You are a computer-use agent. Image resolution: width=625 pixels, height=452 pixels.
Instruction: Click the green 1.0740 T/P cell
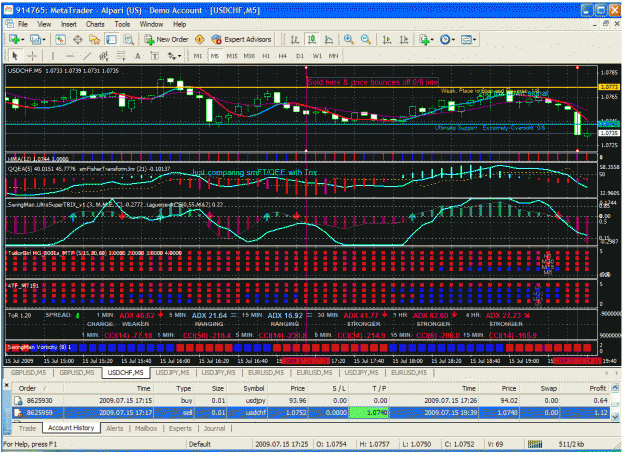369,413
